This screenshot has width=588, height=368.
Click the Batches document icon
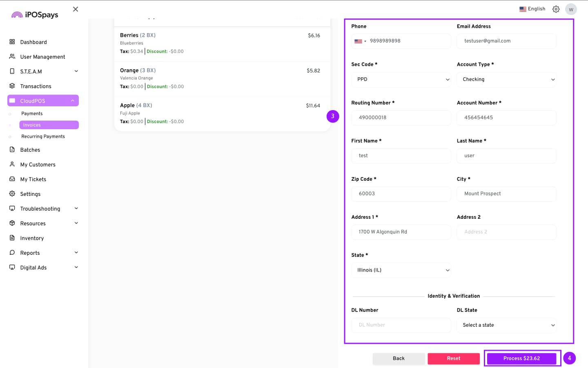[12, 150]
